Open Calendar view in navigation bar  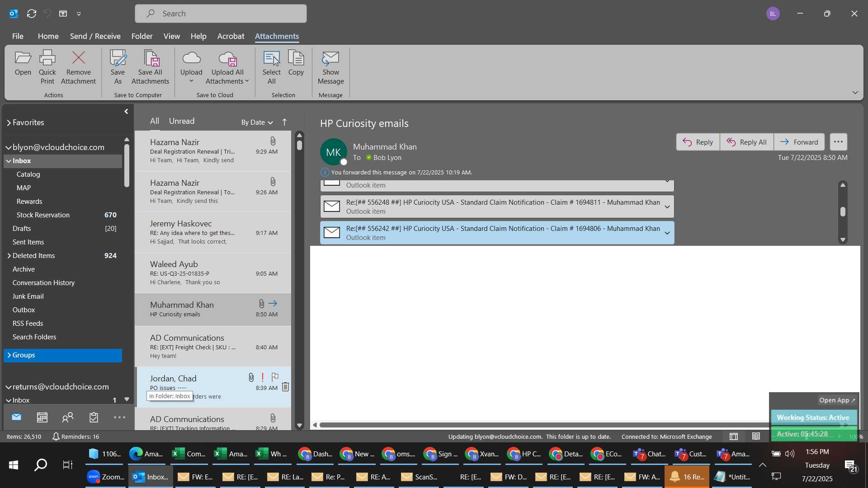pos(42,417)
